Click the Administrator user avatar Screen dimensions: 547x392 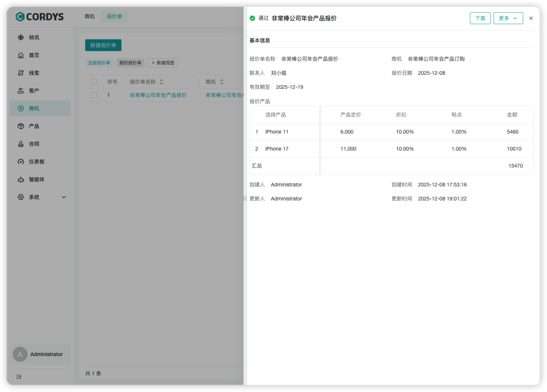tap(20, 354)
